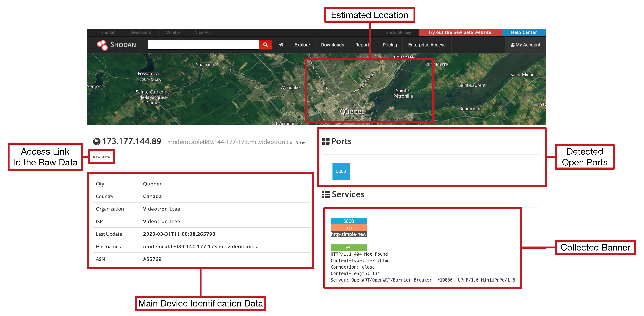Screen dimensions: 644x316
Task: Open My Account user menu
Action: pyautogui.click(x=525, y=45)
